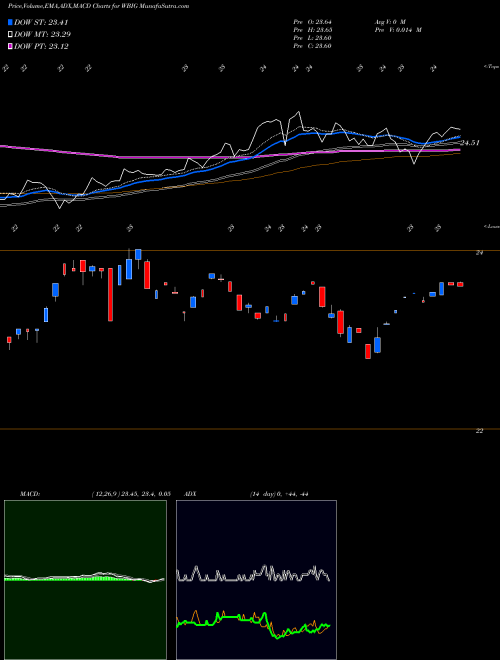Click the 24.51 price label on EMA chart

coord(470,143)
